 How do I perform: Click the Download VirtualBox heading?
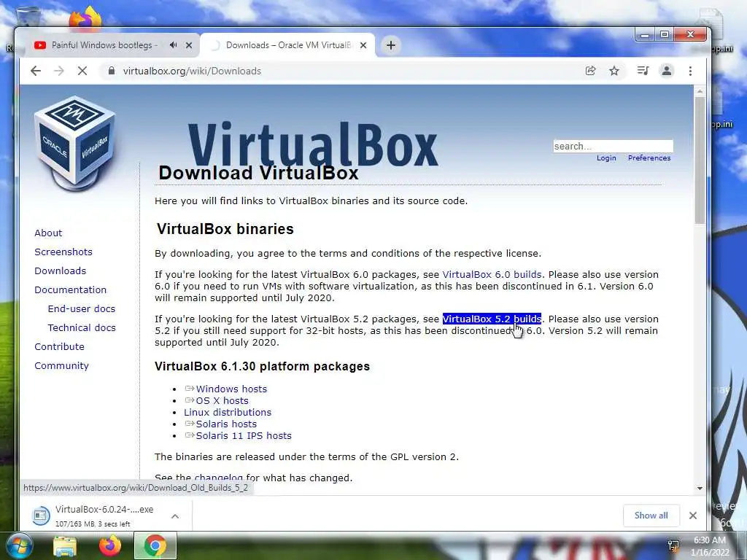tap(258, 173)
